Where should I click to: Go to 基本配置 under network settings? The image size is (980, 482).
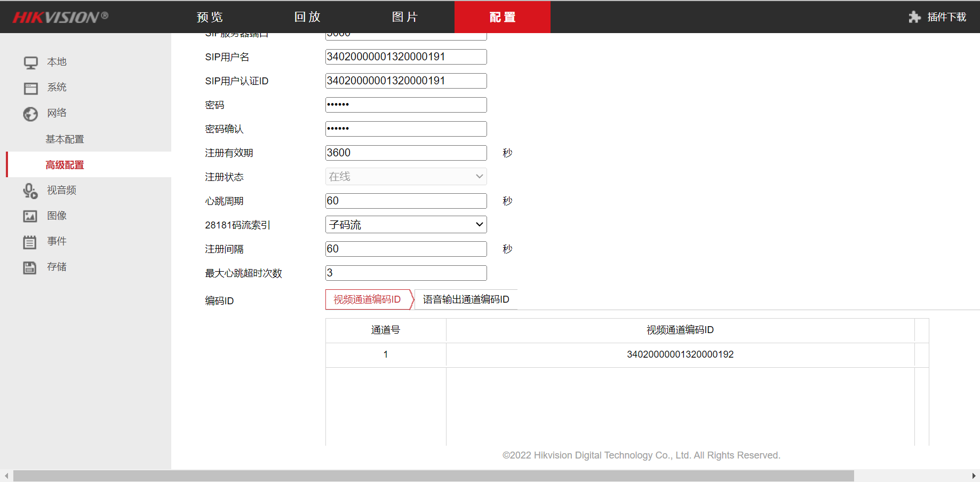[65, 139]
